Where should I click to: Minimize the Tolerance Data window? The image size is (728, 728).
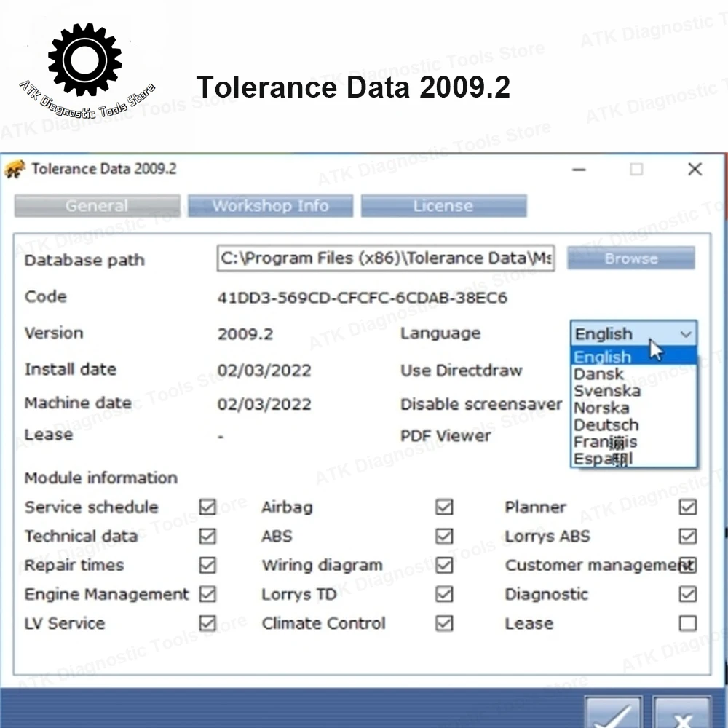(x=579, y=170)
